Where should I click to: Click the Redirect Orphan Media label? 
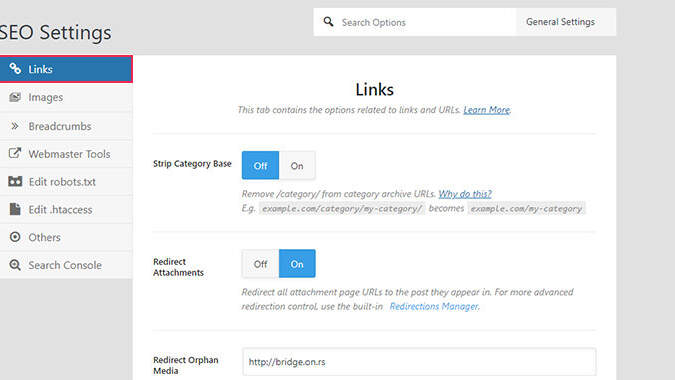point(186,365)
